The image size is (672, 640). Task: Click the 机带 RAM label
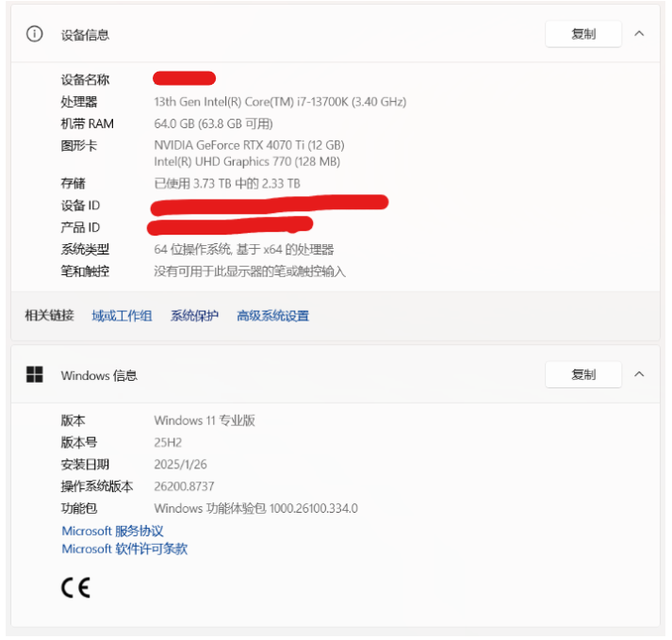click(88, 123)
